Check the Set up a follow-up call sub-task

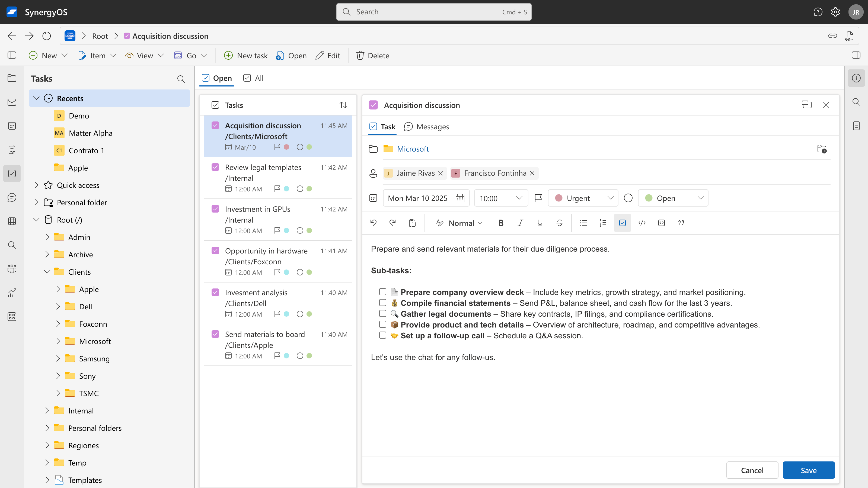[382, 335]
